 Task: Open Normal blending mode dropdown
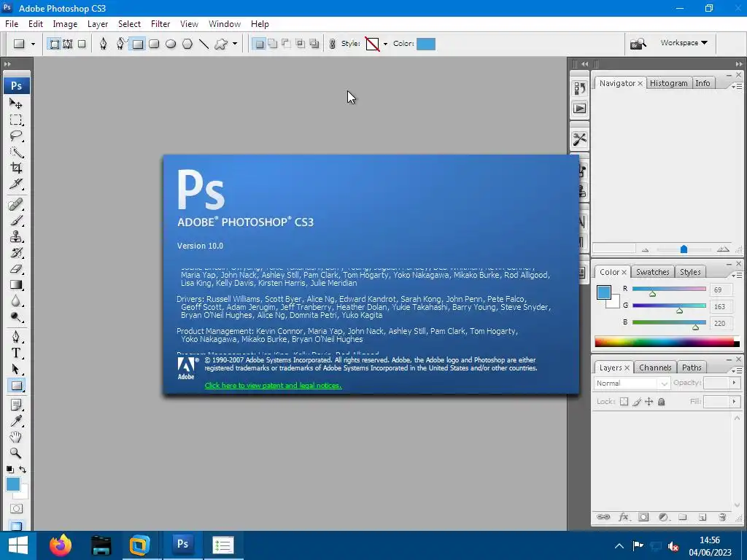click(632, 384)
